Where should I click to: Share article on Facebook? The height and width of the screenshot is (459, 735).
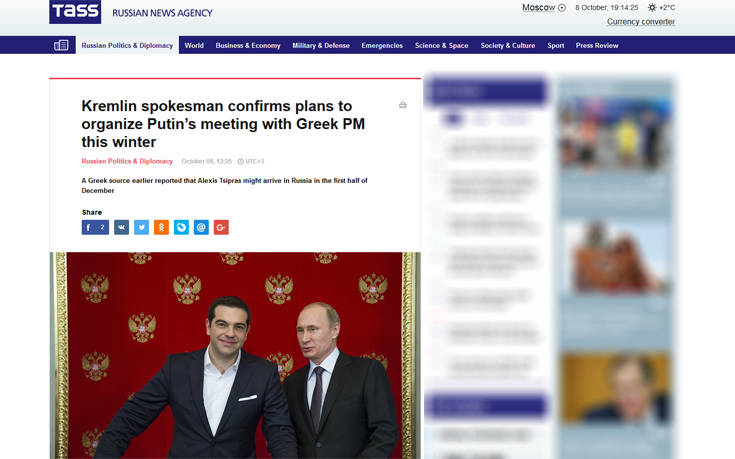tap(95, 227)
